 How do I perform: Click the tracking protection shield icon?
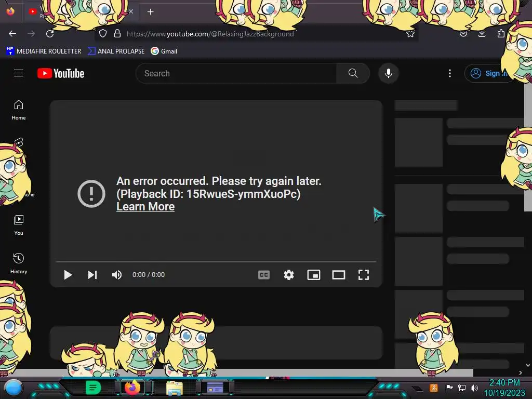(x=103, y=34)
